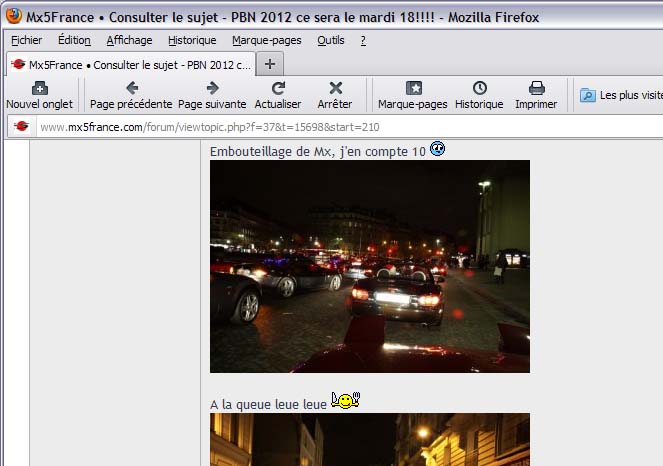Image resolution: width=663 pixels, height=466 pixels.
Task: Select the Mx5France Consulter le sujet tab
Action: click(x=131, y=64)
